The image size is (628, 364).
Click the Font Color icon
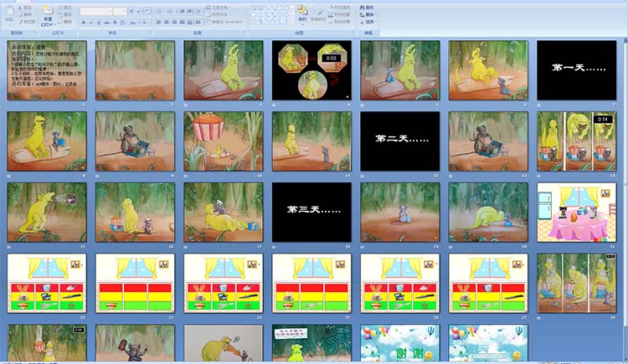(144, 23)
